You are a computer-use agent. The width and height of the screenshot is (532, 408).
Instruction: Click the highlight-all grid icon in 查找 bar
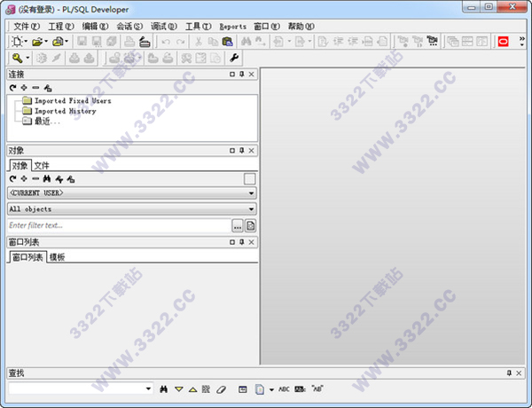pyautogui.click(x=206, y=389)
